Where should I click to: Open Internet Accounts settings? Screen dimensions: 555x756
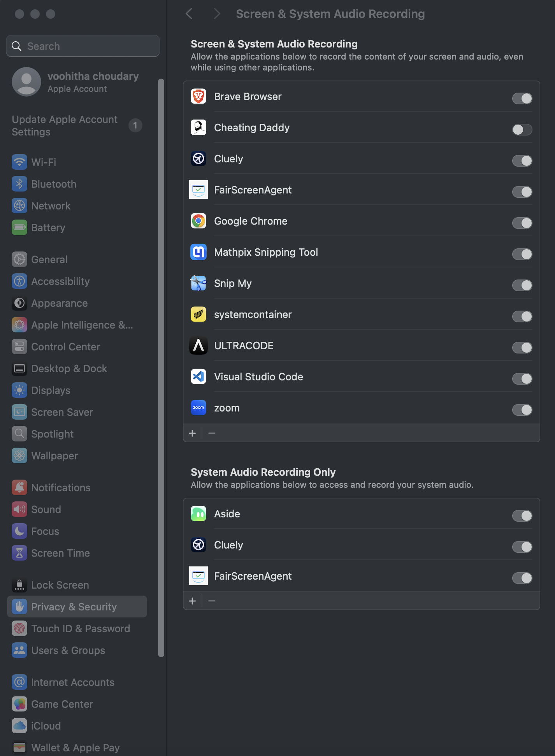coord(77,682)
